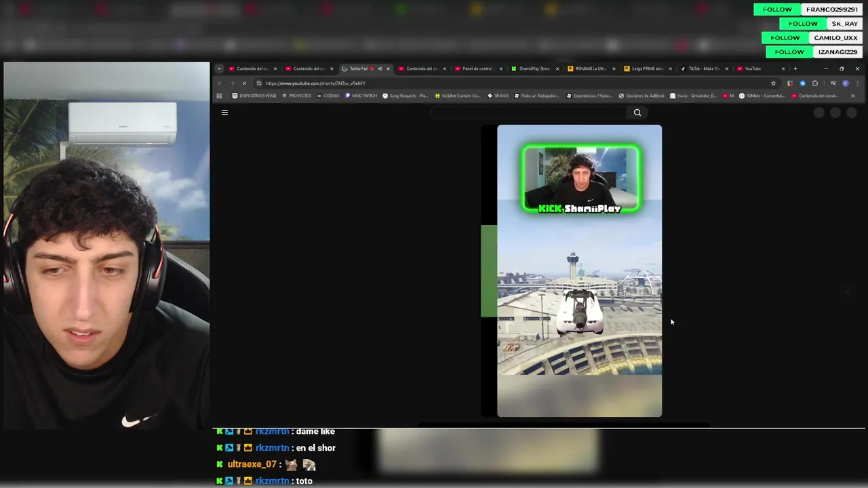Screen dimensions: 868x488
Task: Open the Larga PRIME tab
Action: tap(647, 68)
